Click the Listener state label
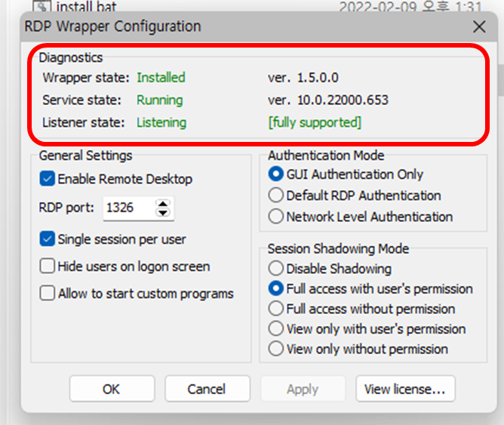 point(84,122)
